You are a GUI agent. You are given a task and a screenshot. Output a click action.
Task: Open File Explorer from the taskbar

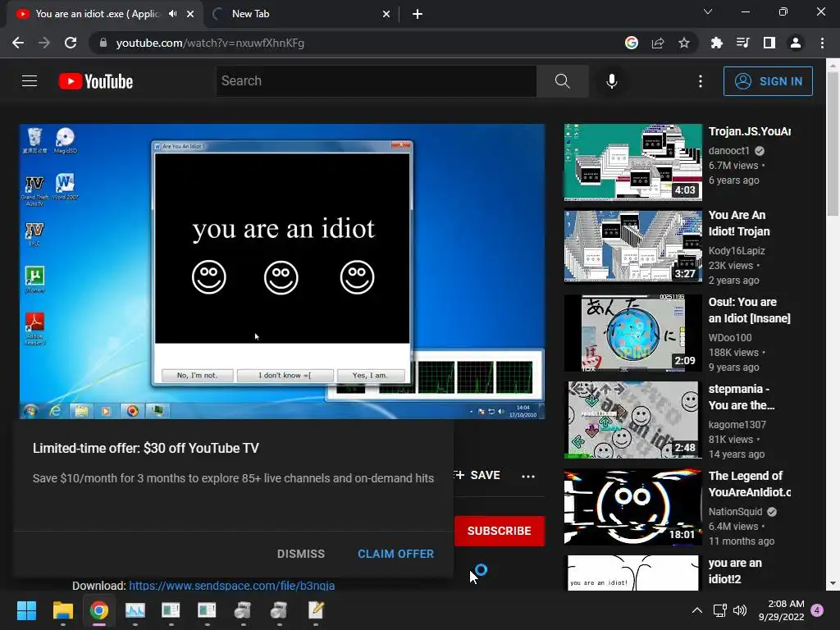(x=62, y=610)
